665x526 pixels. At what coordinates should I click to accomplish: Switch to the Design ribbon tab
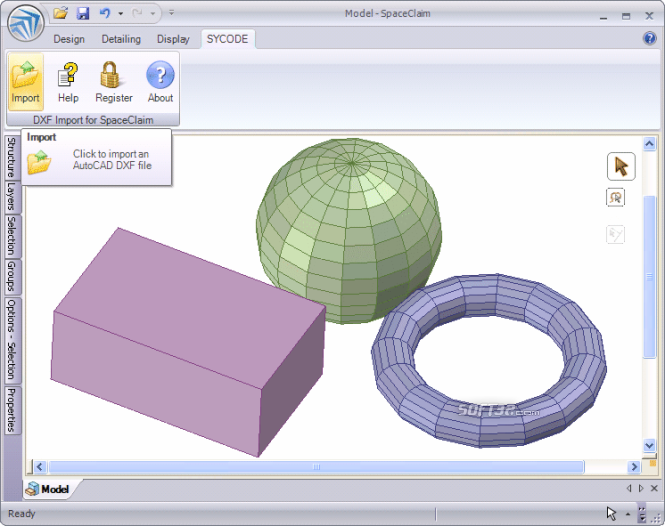pos(69,39)
